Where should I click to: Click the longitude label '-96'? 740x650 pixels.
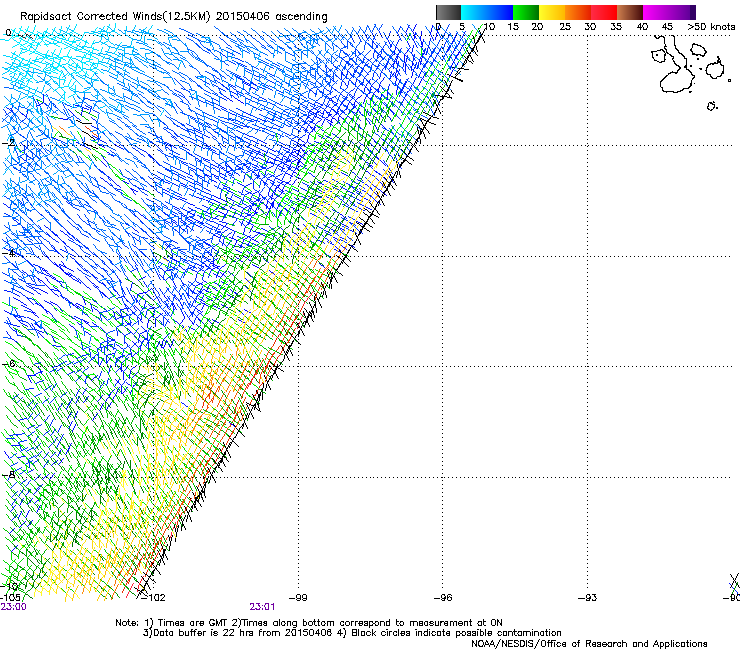(x=443, y=598)
